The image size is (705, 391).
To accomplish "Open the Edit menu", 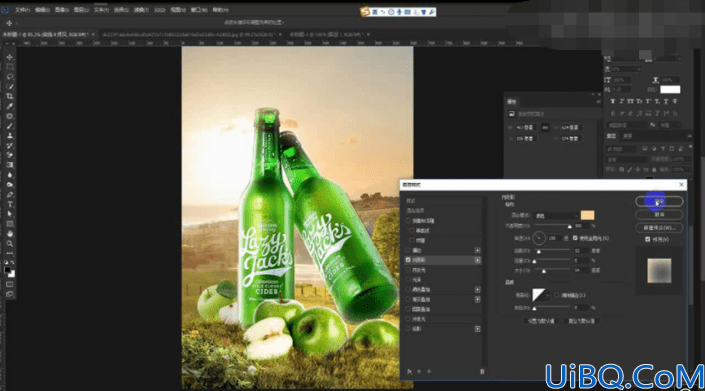I will pyautogui.click(x=42, y=9).
